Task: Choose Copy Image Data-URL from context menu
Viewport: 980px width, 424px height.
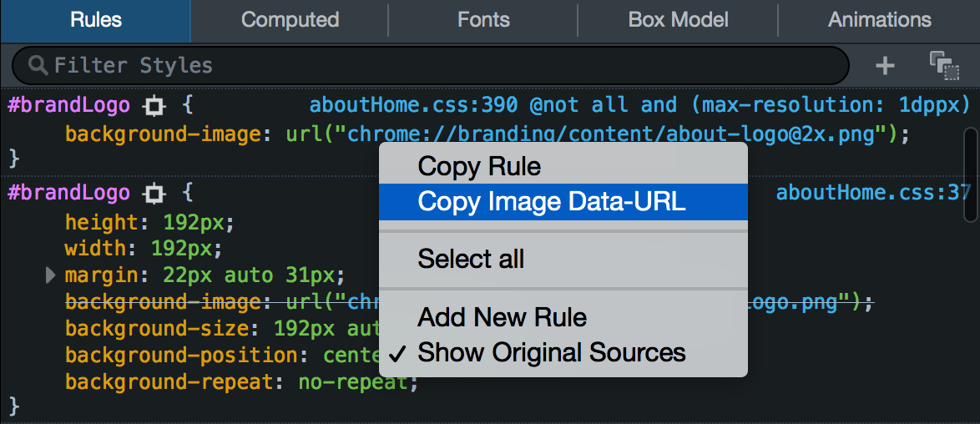Action: [551, 201]
